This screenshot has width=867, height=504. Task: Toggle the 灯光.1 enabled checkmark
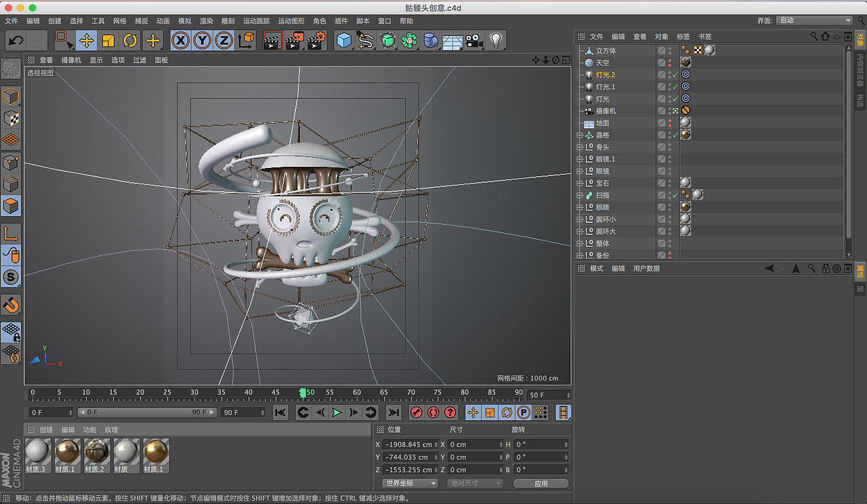(675, 87)
